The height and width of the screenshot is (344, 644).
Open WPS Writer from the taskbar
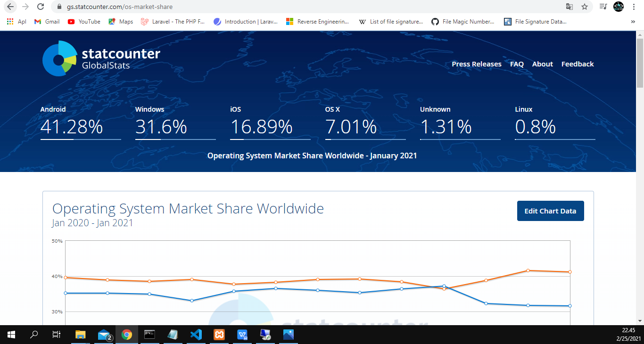(242, 335)
